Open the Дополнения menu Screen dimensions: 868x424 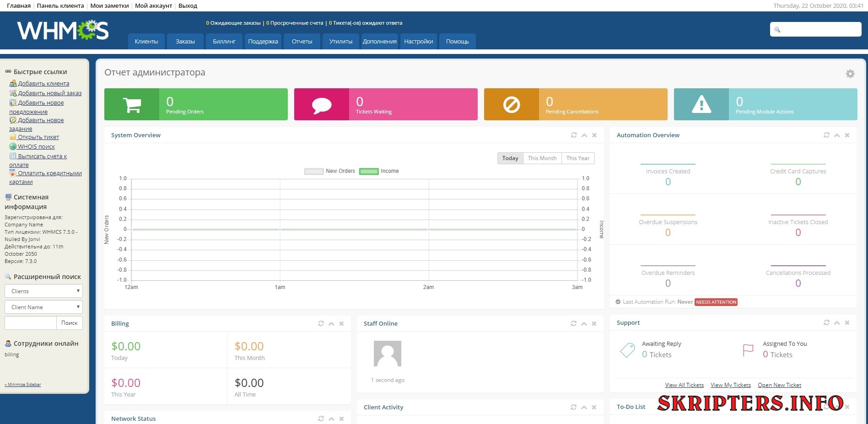tap(380, 41)
